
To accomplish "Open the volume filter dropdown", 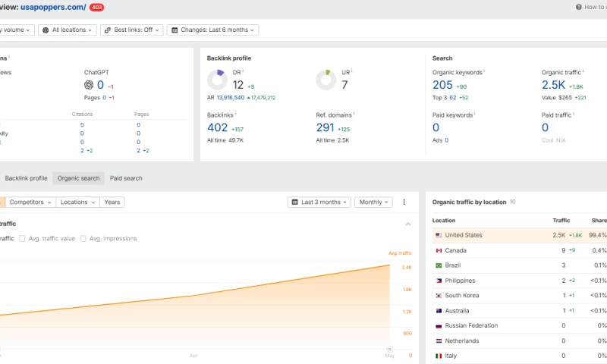I will point(16,30).
